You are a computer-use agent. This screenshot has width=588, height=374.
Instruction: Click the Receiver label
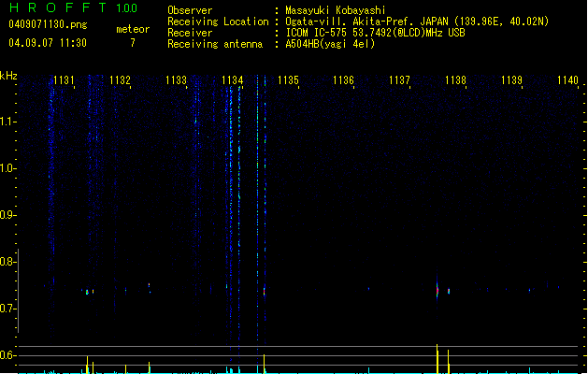(x=190, y=33)
